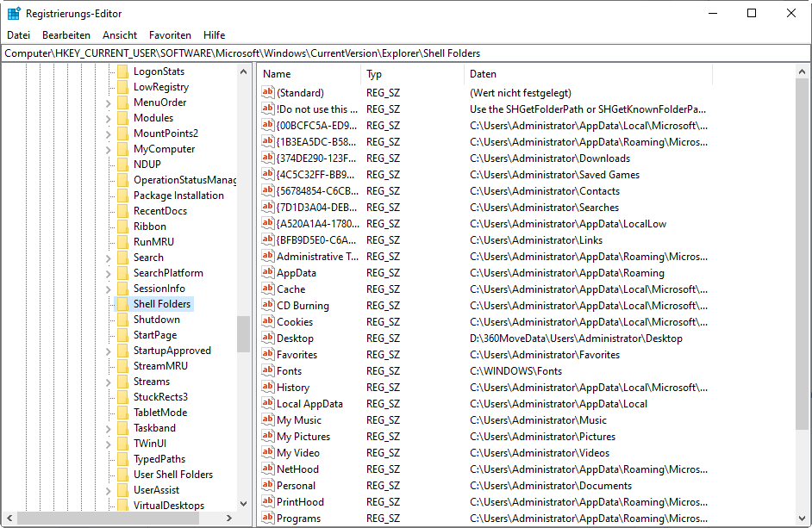
Task: Click the folder icon next to RecentDocs
Action: click(122, 211)
